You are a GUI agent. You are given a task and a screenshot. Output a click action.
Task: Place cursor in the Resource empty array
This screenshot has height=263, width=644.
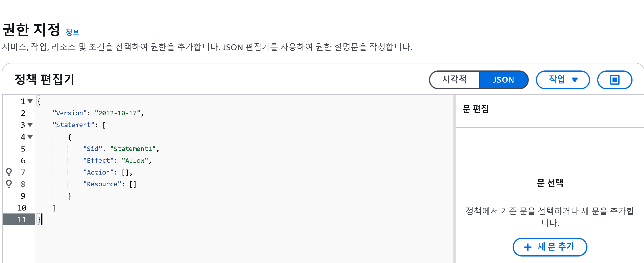pyautogui.click(x=133, y=184)
